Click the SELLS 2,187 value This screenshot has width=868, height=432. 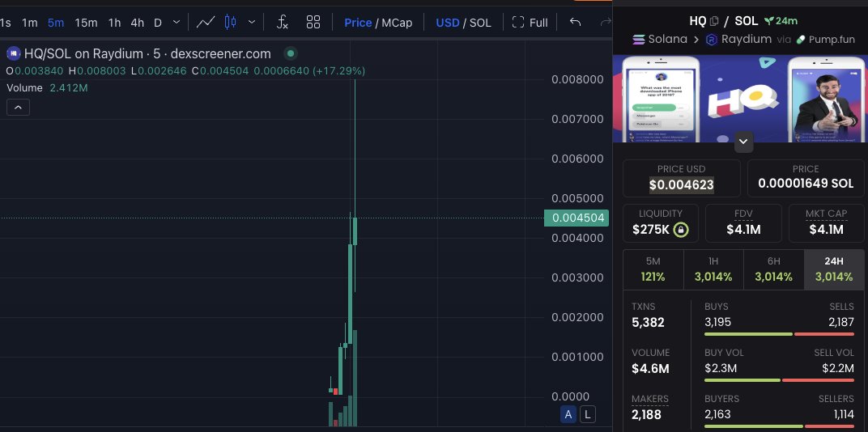click(x=840, y=322)
